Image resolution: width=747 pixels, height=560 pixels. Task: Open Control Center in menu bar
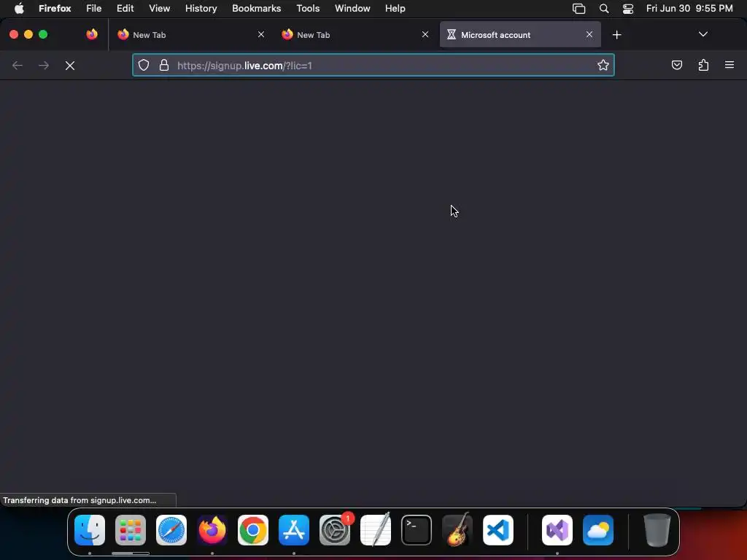tap(628, 9)
